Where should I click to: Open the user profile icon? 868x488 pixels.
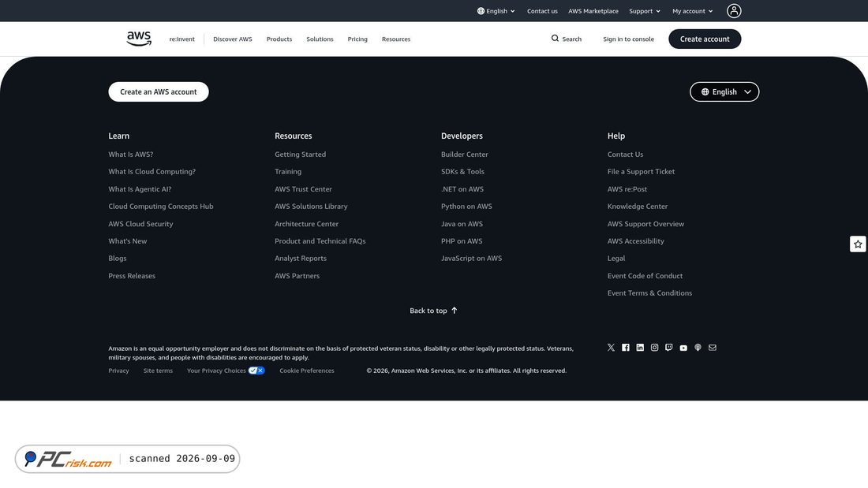pyautogui.click(x=734, y=11)
